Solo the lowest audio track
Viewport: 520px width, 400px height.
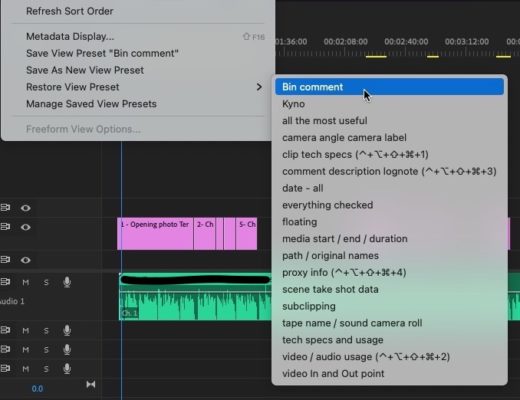tap(46, 369)
